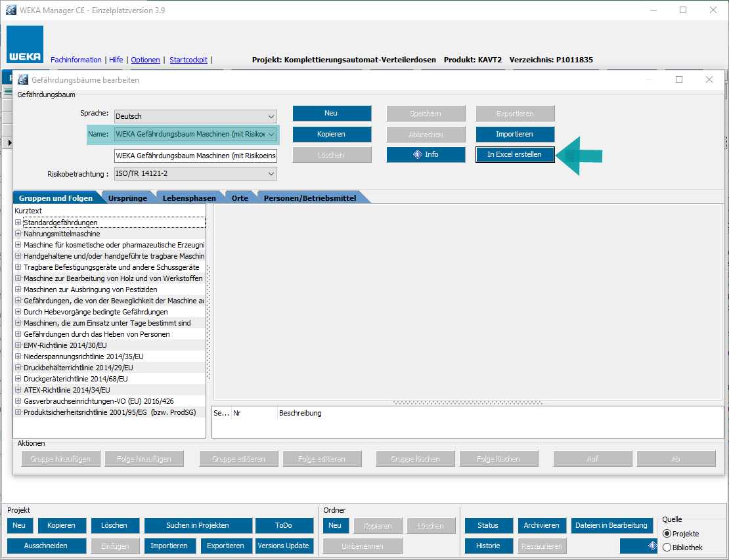Viewport: 729px width, 560px height.
Task: Expand the Nahrungsmittelmaschine tree node
Action: pos(18,234)
